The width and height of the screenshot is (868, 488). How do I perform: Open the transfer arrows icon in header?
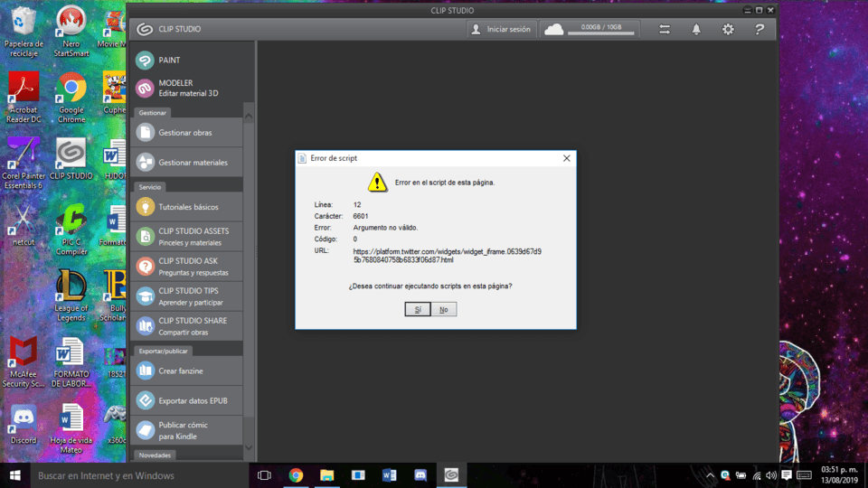[x=665, y=29]
